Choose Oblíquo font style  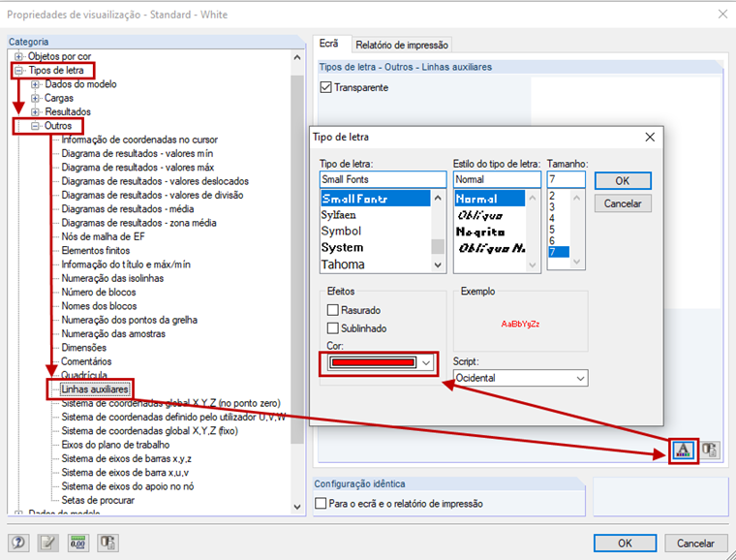coord(479,215)
